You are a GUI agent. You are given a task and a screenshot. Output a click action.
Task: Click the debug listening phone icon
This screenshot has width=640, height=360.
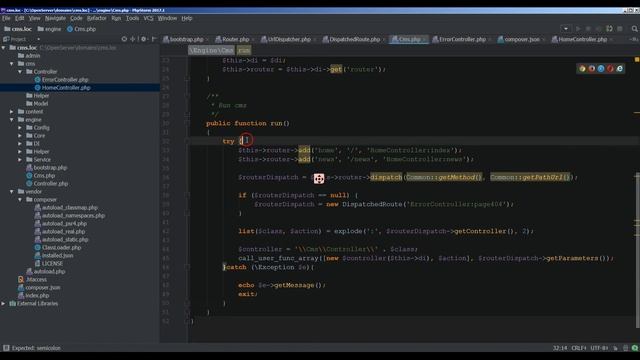[x=609, y=29]
